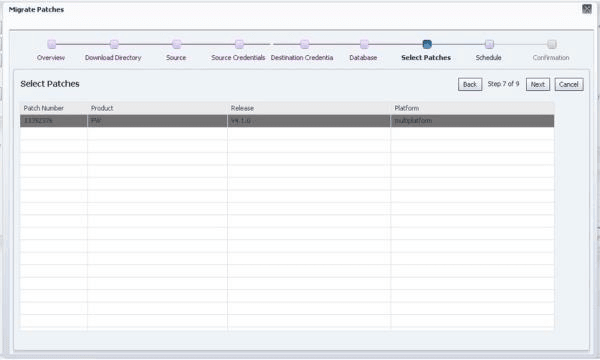
Task: Click the Source Credentials step node icon
Action: [239, 44]
